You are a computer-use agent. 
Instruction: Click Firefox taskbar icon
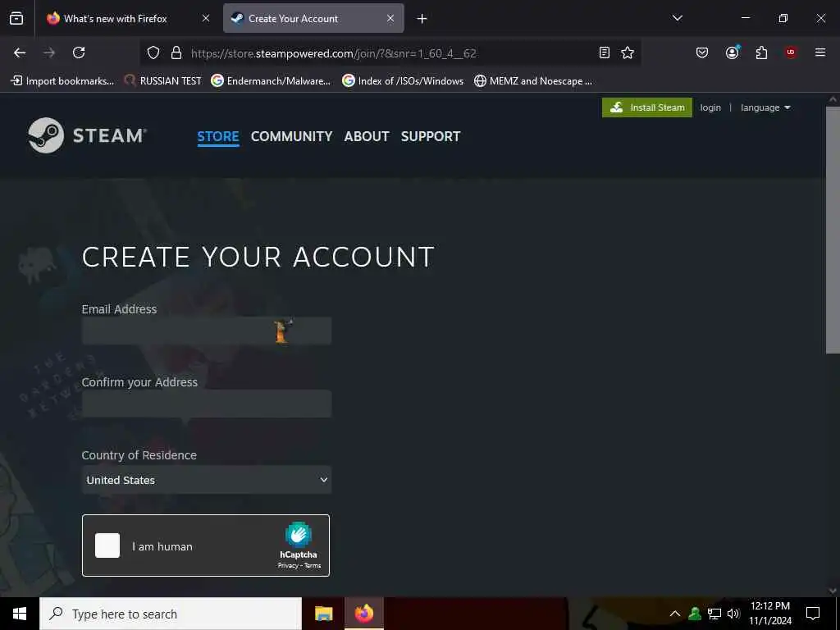[363, 614]
